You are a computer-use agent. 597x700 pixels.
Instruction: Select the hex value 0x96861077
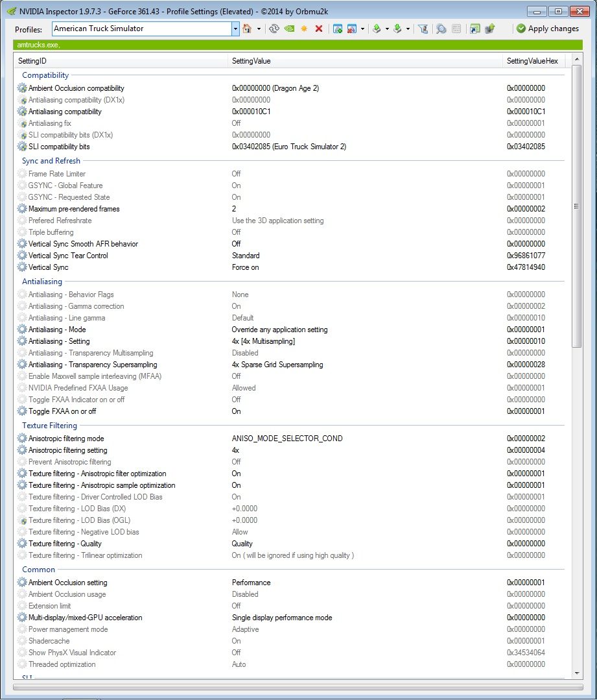click(x=526, y=256)
